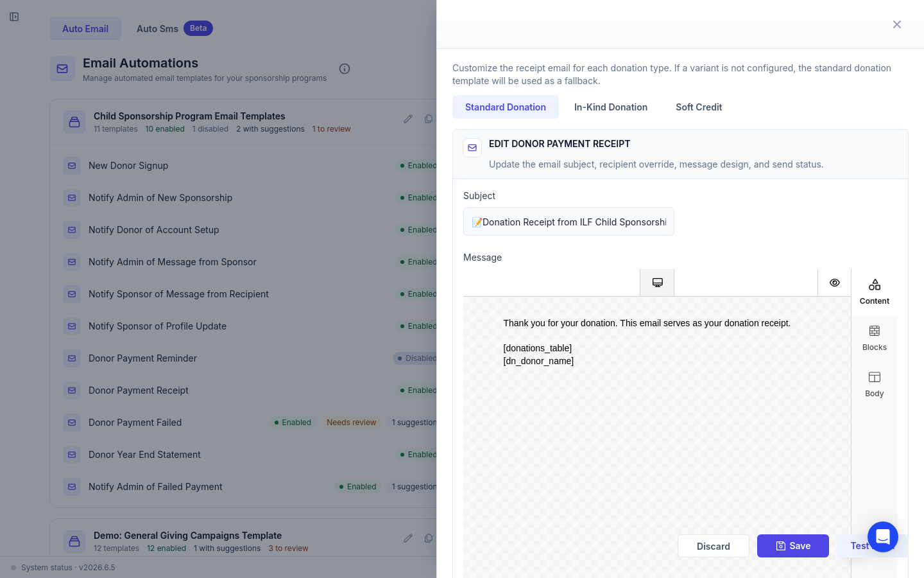Switch to the Auto Sms tab

pos(175,29)
